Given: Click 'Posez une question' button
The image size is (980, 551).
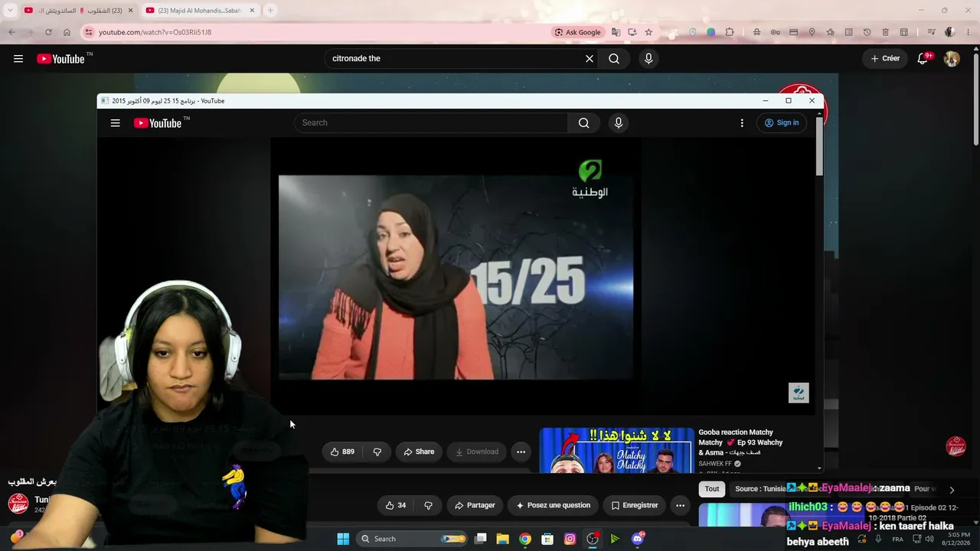Looking at the screenshot, I should coord(553,505).
